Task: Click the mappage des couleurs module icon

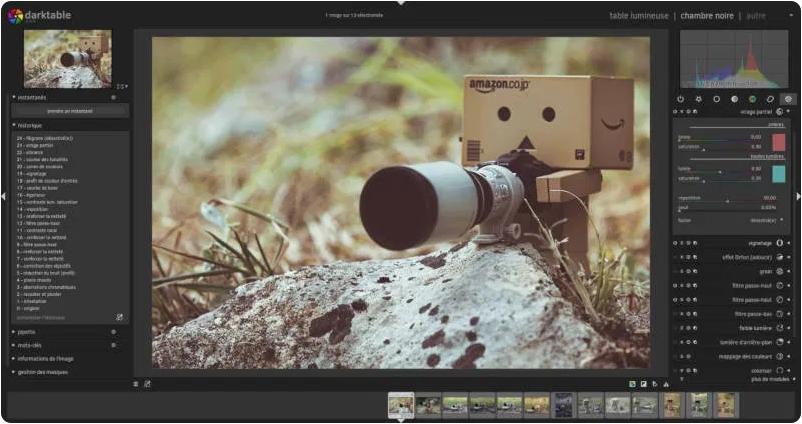Action: point(779,356)
